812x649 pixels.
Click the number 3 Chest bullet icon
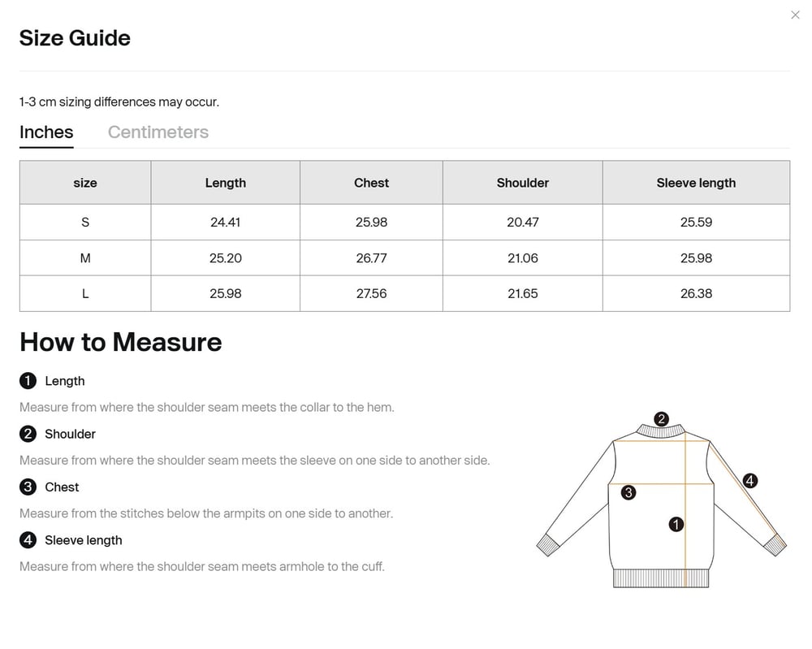pos(28,487)
